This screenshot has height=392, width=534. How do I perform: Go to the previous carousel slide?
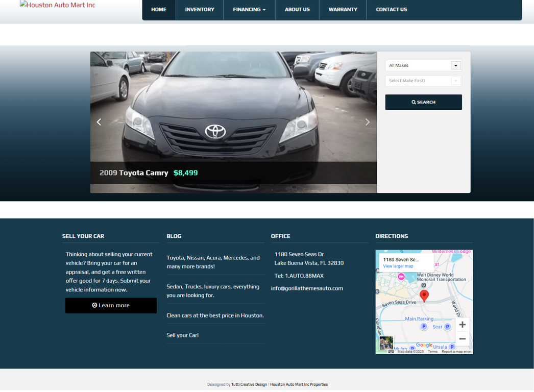coord(99,122)
